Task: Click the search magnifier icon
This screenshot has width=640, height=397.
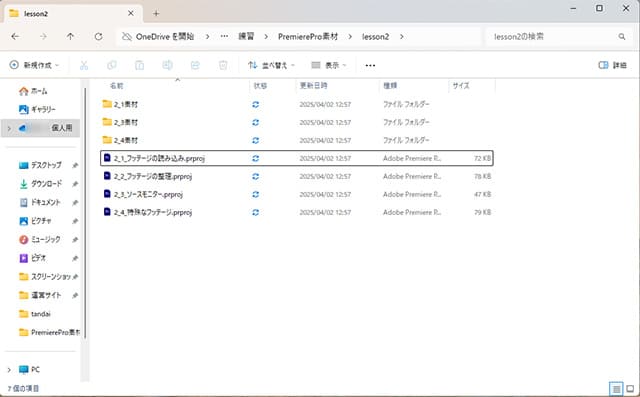Action: tap(622, 37)
